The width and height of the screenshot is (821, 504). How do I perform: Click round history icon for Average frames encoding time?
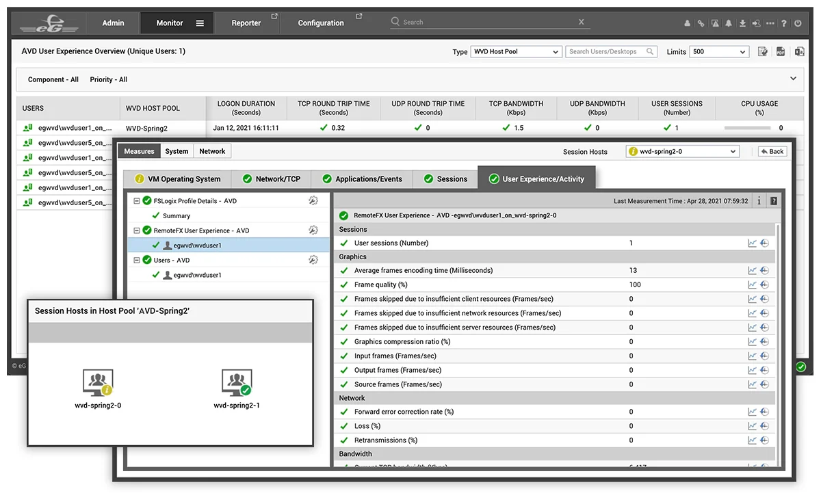[x=764, y=271]
